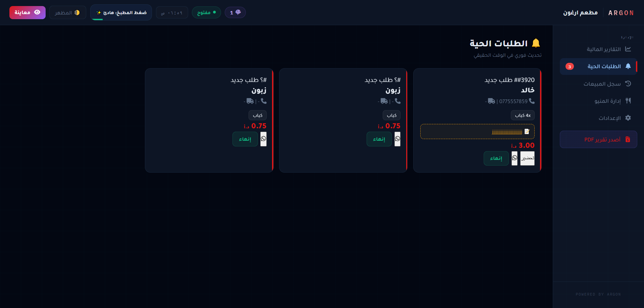
Task: Click WhatsApp icon on the leftmost order card
Action: pyautogui.click(x=263, y=139)
